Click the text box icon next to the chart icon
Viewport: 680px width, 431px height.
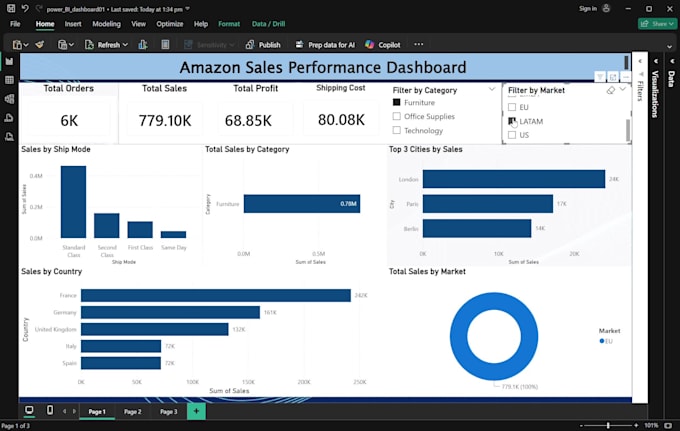[x=165, y=45]
